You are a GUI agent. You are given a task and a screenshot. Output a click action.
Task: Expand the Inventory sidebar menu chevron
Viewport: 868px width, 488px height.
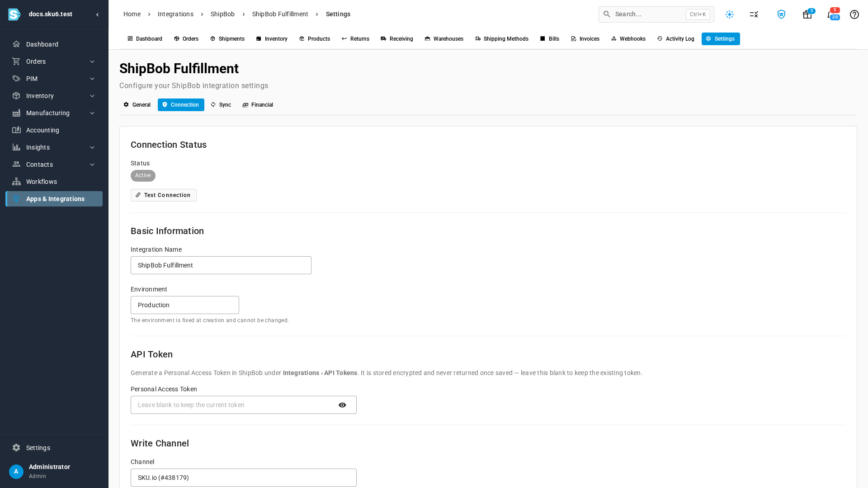[92, 96]
